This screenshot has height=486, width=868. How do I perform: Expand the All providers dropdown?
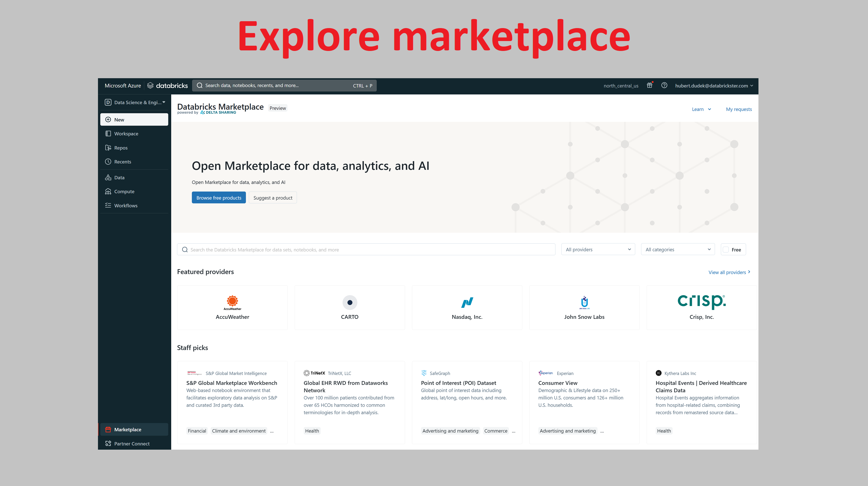point(598,249)
